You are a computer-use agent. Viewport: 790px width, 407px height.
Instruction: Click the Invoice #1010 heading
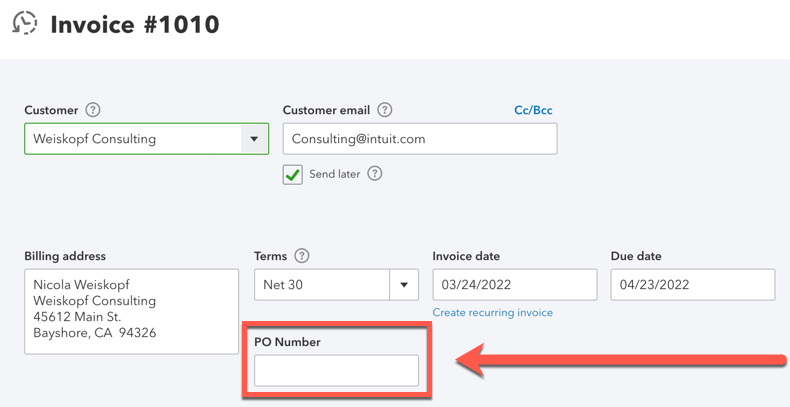(x=135, y=24)
